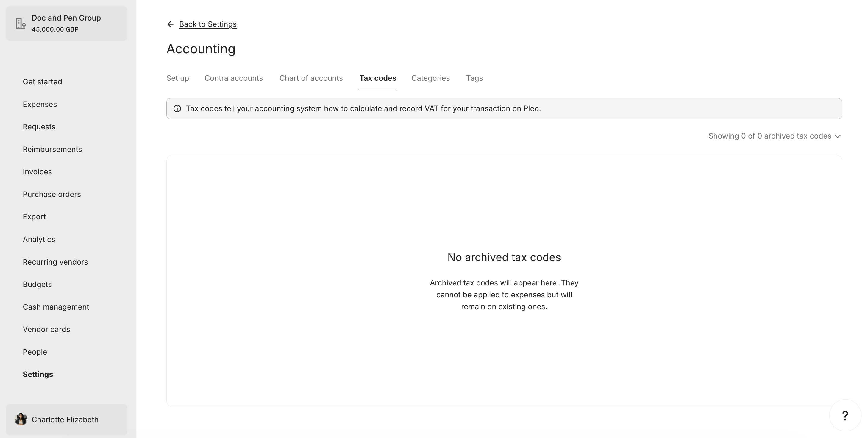This screenshot has height=438, width=868.
Task: Open the Requests page
Action: 39,127
